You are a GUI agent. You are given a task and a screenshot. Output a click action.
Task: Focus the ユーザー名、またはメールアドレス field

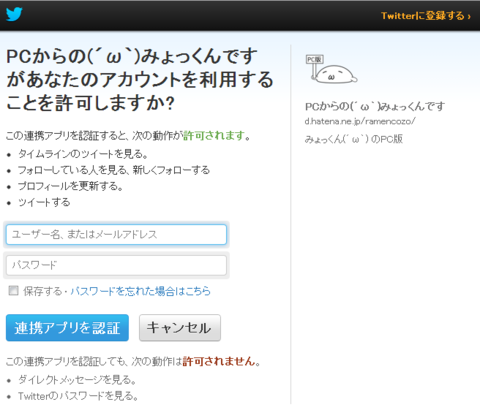click(x=116, y=234)
